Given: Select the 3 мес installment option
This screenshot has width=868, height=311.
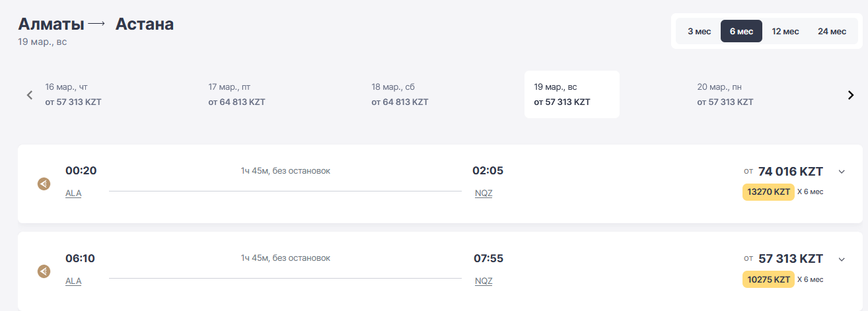Looking at the screenshot, I should (x=699, y=31).
